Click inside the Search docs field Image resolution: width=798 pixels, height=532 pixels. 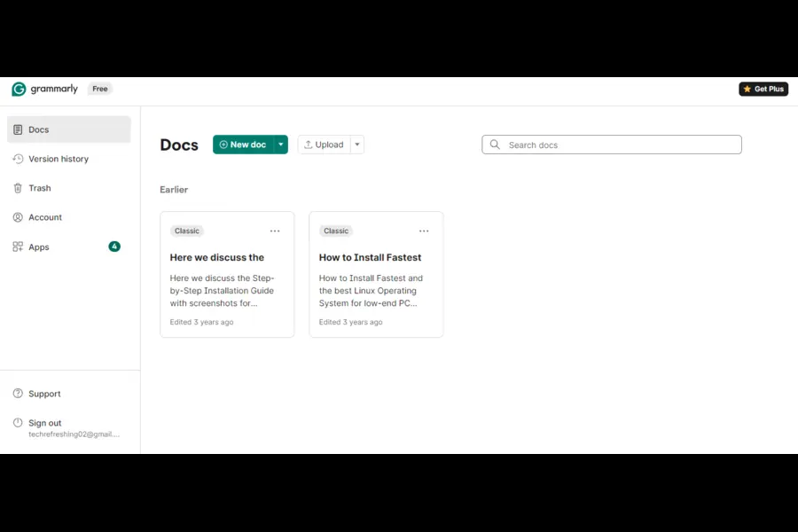coord(612,144)
